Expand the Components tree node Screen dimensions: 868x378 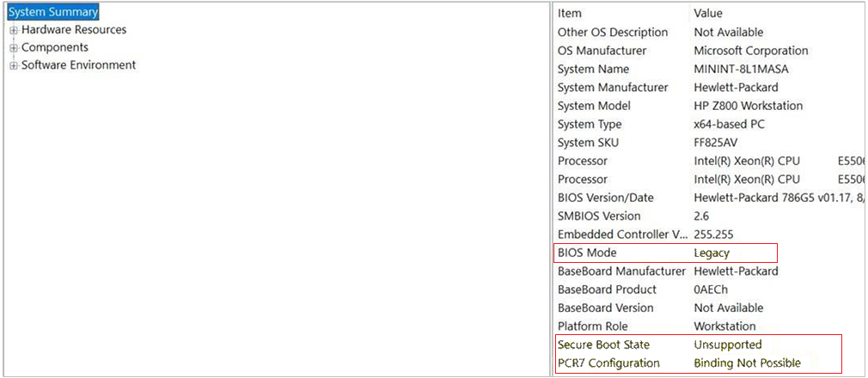[14, 48]
